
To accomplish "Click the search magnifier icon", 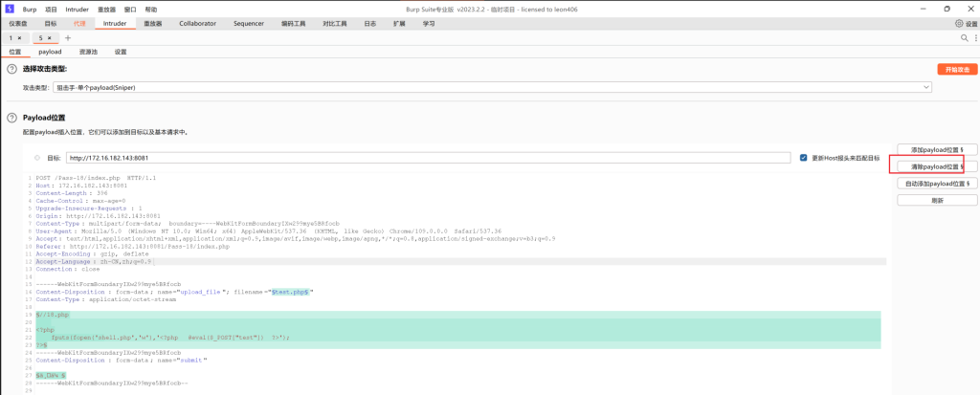I will (965, 38).
